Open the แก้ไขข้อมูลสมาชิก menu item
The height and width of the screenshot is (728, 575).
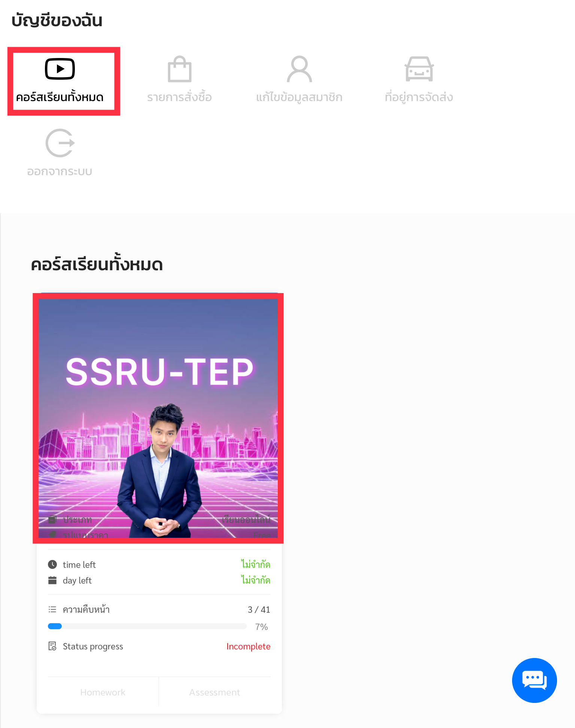(299, 97)
